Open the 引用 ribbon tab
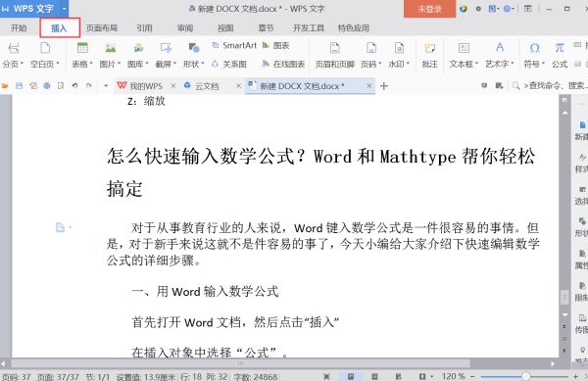 click(x=144, y=28)
